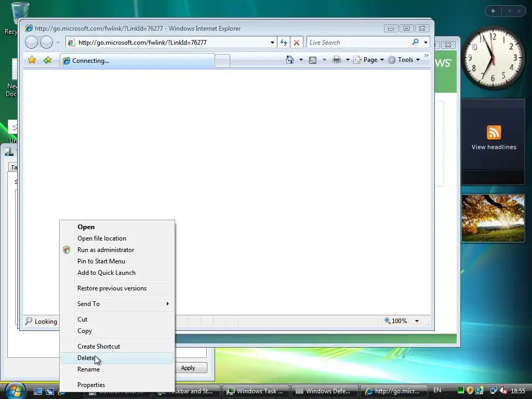
Task: Click the Internet Explorer Forward button
Action: click(x=46, y=43)
